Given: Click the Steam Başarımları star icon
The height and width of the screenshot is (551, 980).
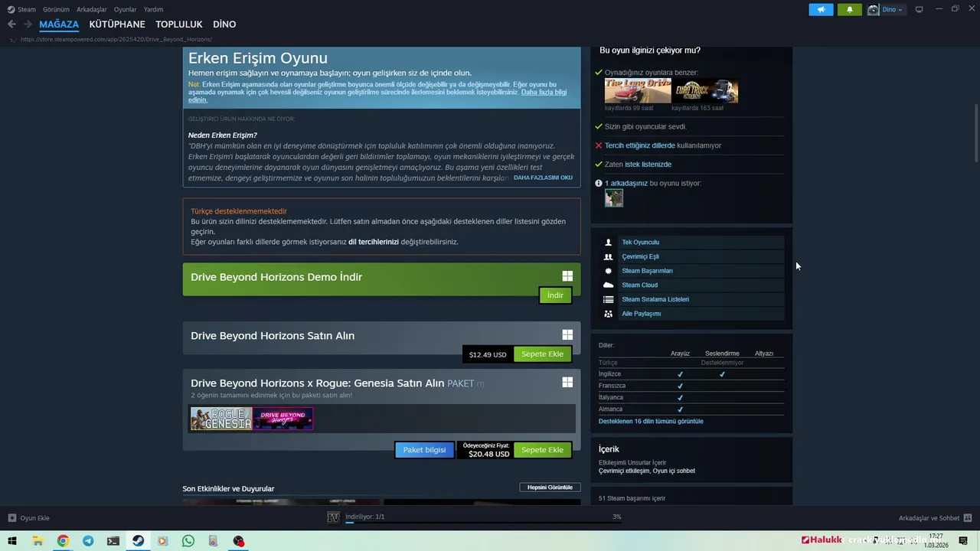Looking at the screenshot, I should click(x=609, y=271).
